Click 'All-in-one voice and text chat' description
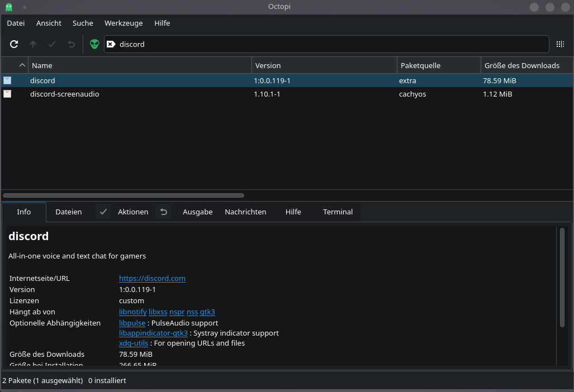 77,256
